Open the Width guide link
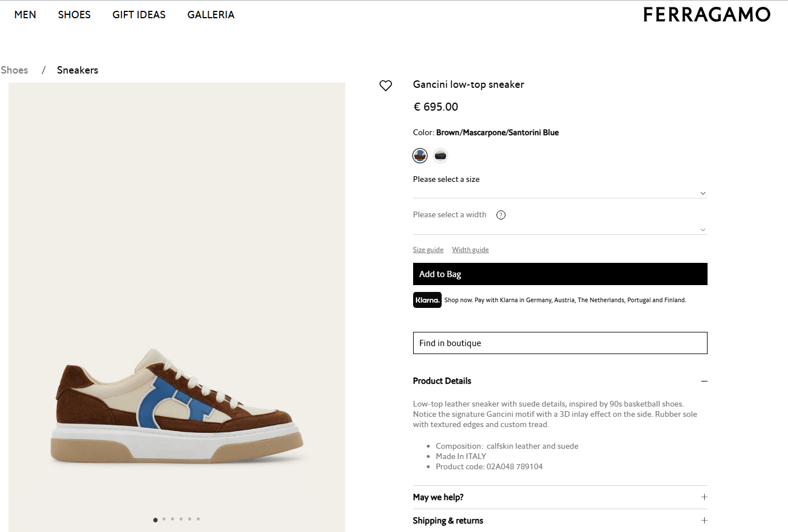Viewport: 788px width, 532px height. point(470,250)
